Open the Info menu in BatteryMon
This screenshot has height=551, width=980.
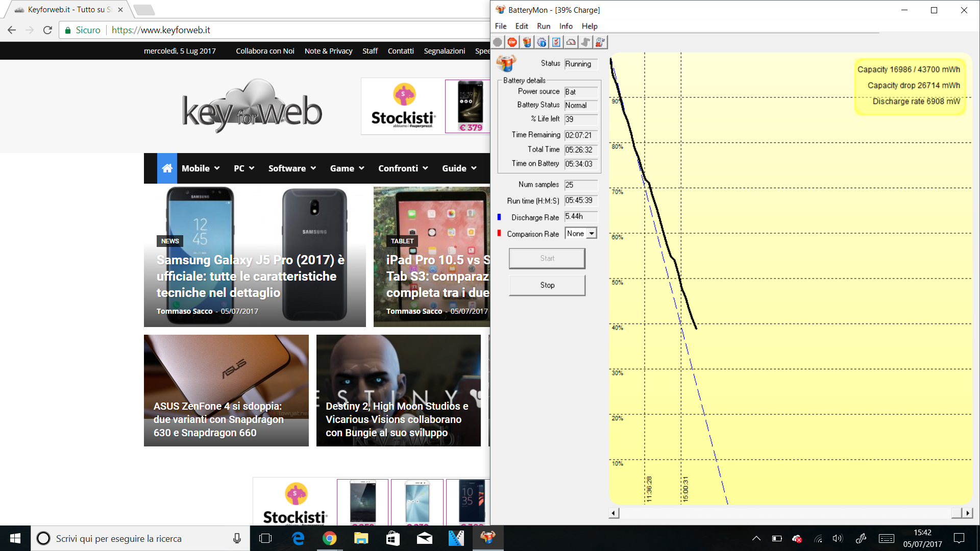pyautogui.click(x=566, y=26)
